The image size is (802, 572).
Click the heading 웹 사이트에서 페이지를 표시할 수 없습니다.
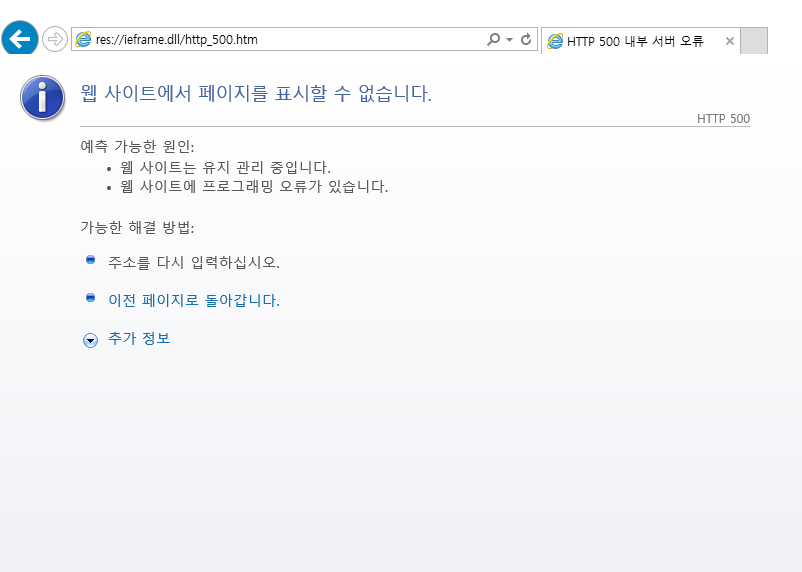click(256, 93)
